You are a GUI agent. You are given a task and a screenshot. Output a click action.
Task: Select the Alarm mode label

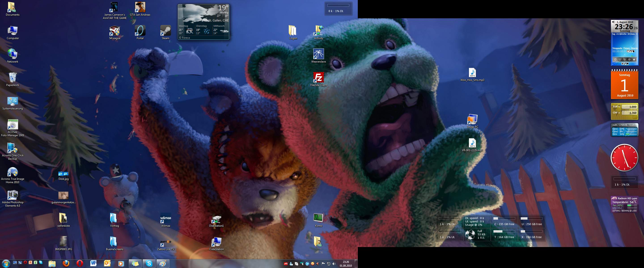click(634, 48)
